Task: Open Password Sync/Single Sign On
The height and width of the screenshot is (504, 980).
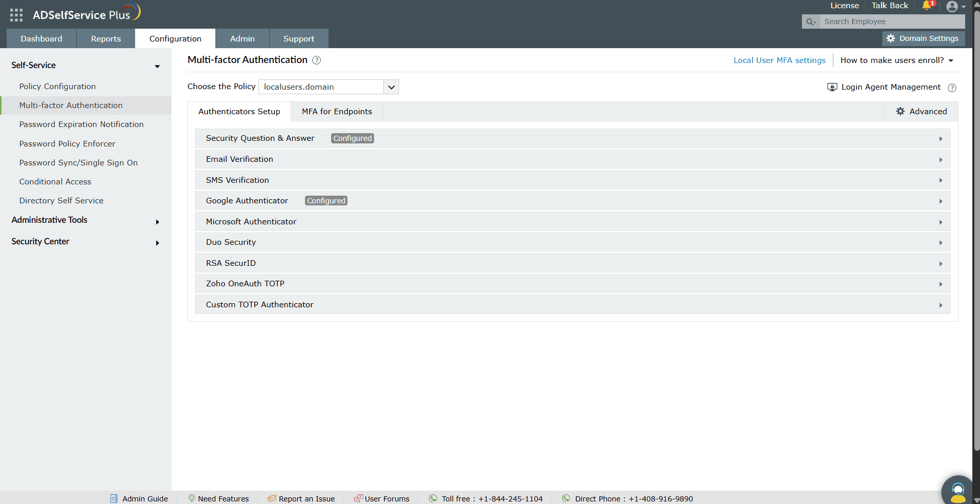Action: tap(78, 163)
